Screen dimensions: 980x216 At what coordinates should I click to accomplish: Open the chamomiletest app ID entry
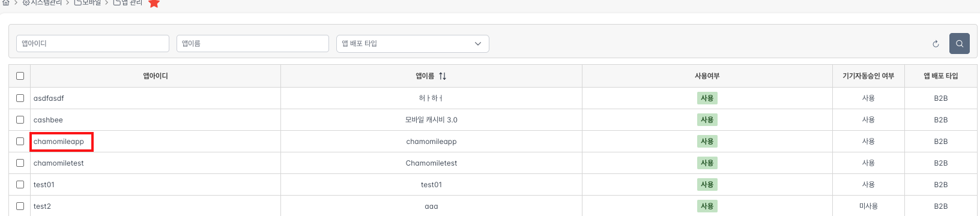[59, 163]
